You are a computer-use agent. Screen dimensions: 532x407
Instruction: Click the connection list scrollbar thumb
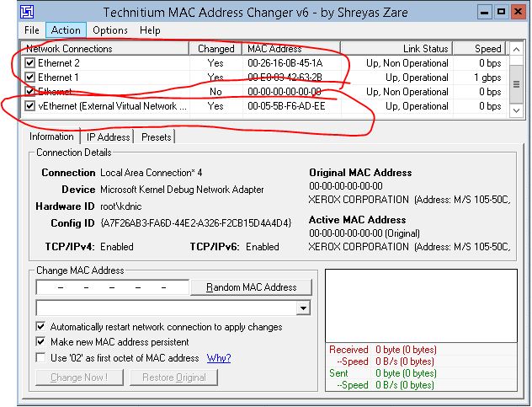(516, 84)
